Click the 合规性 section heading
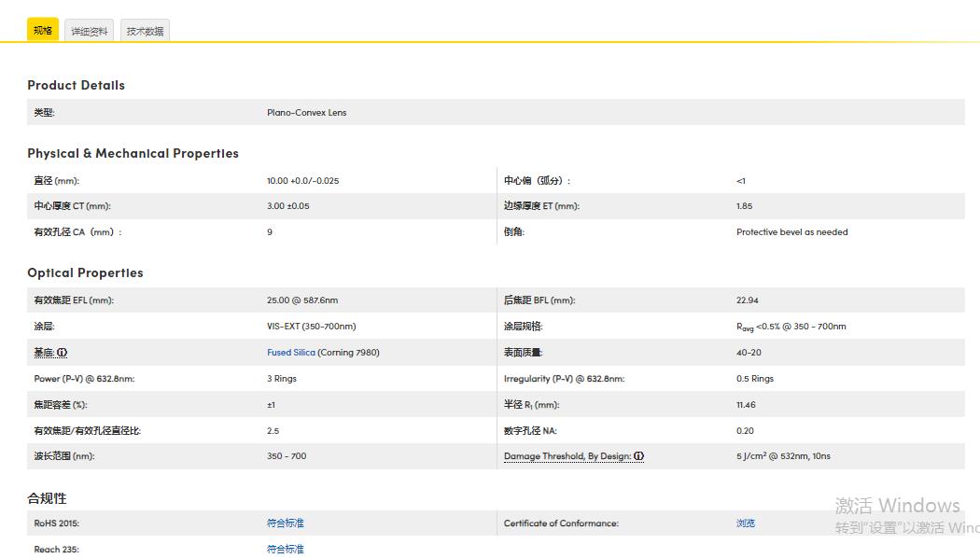Image resolution: width=980 pixels, height=558 pixels. tap(47, 498)
